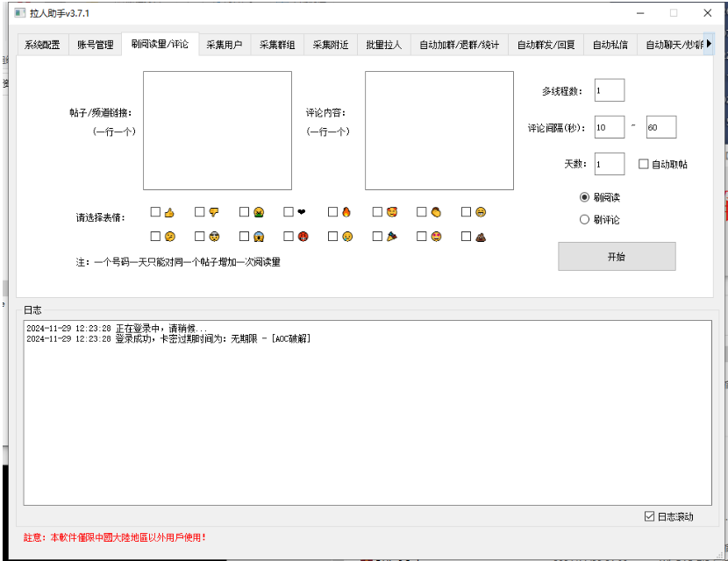Screen dimensions: 728x561
Task: Open the 系统配置 tab
Action: [39, 44]
